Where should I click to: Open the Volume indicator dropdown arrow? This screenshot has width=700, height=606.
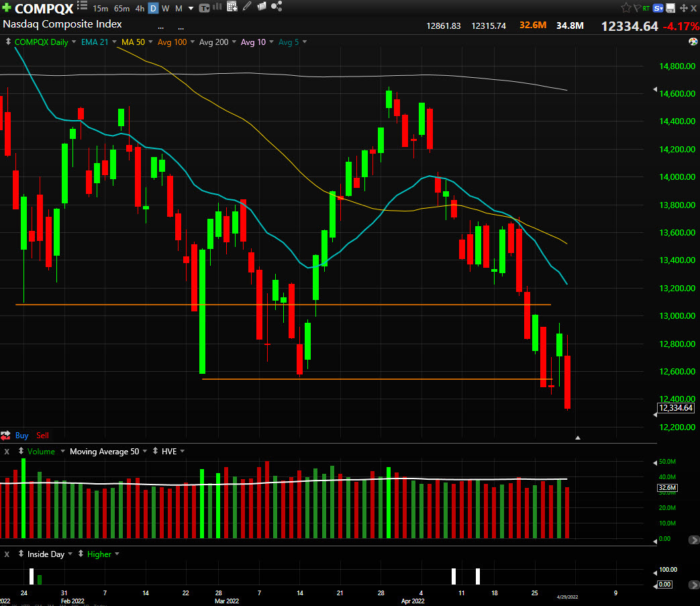tap(62, 452)
